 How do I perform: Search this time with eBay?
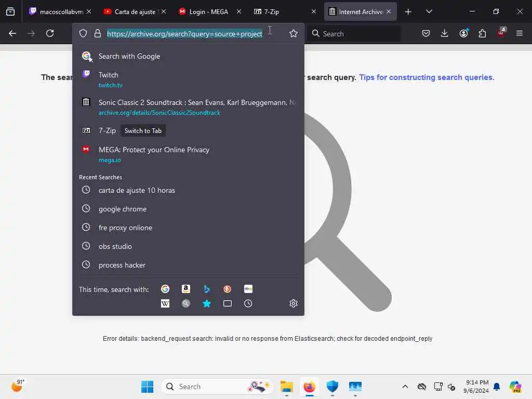click(x=248, y=289)
